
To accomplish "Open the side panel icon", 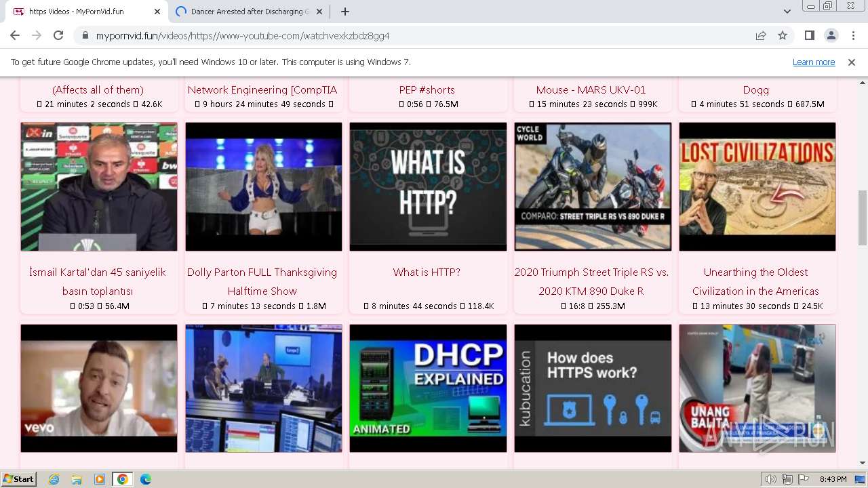I will tap(809, 36).
